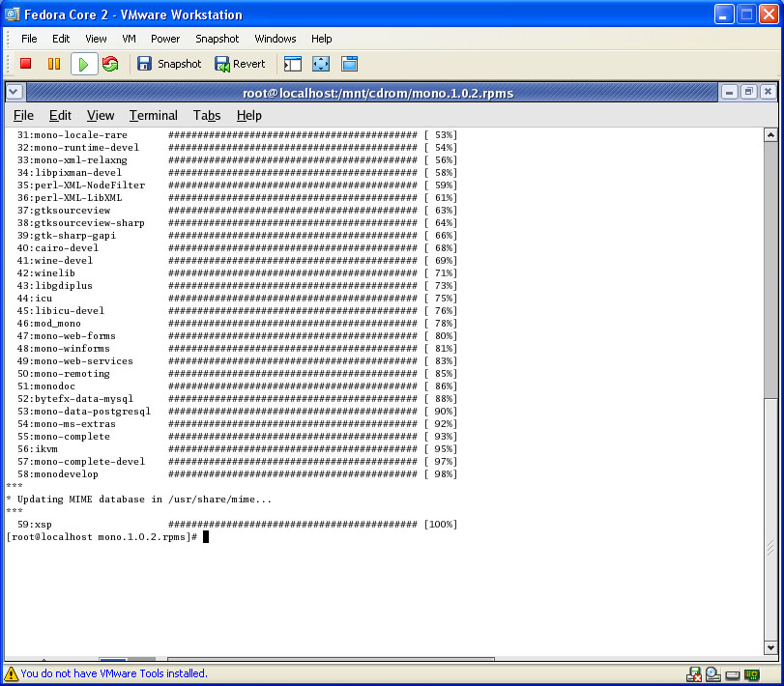Click the Revert text label in toolbar
Viewport: 784px width, 686px height.
point(249,64)
